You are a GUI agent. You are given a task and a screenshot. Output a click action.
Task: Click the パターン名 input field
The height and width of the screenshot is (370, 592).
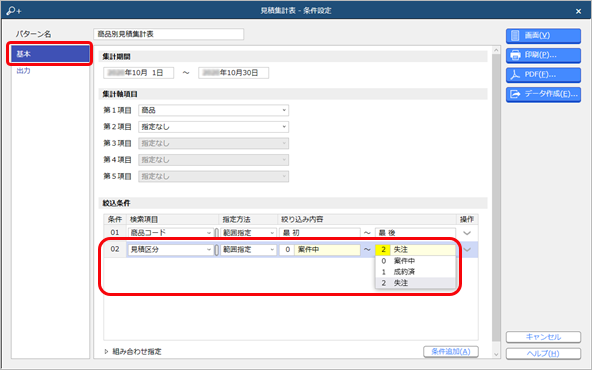168,34
